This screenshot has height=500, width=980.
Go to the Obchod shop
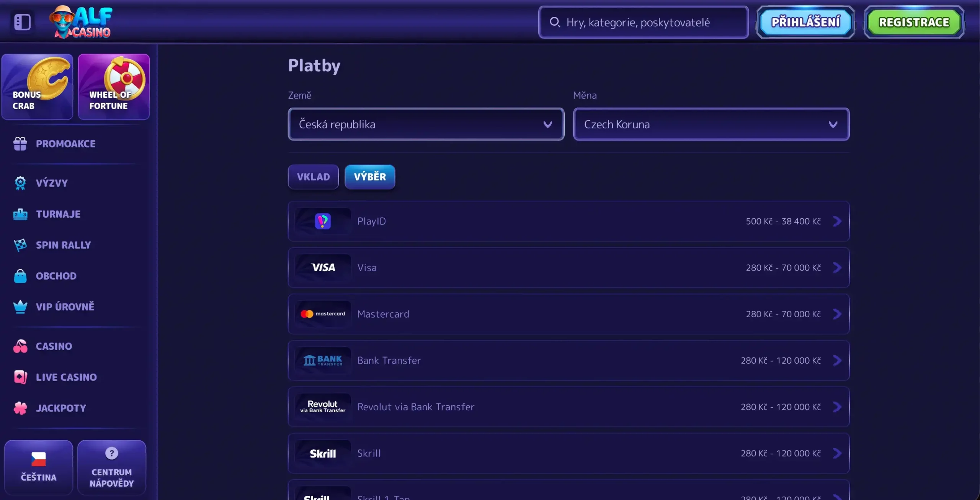56,275
